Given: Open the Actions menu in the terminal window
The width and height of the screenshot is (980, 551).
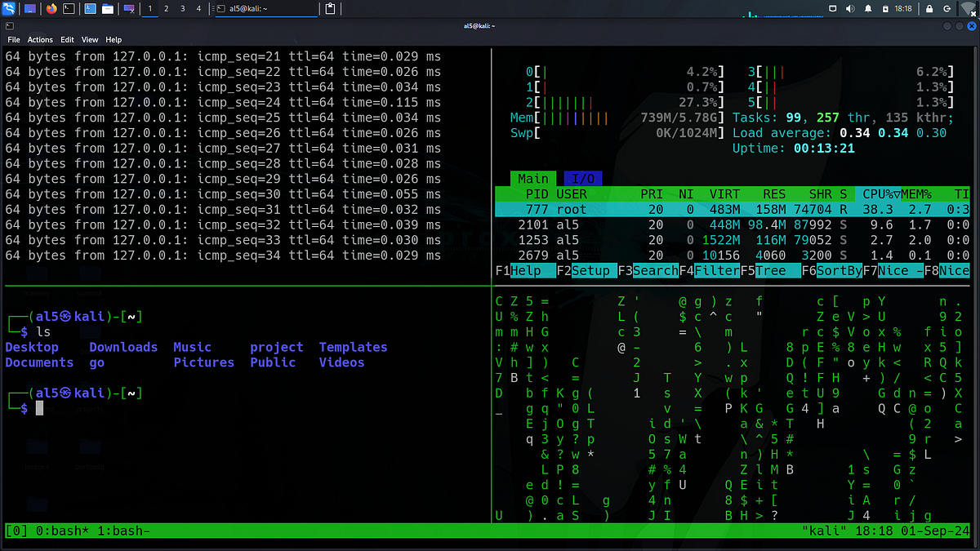Looking at the screenshot, I should tap(40, 39).
